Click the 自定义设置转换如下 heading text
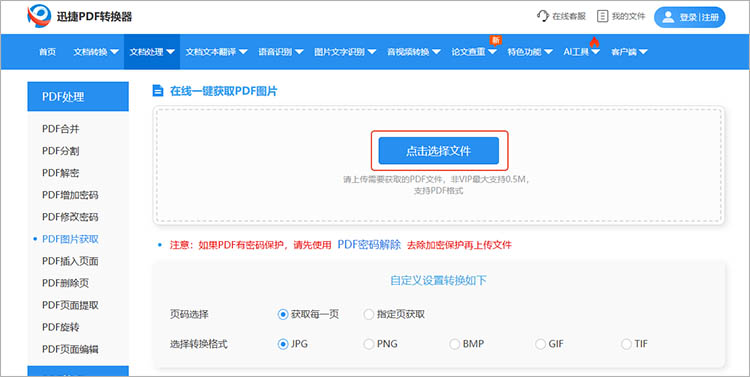750x377 pixels. (438, 280)
